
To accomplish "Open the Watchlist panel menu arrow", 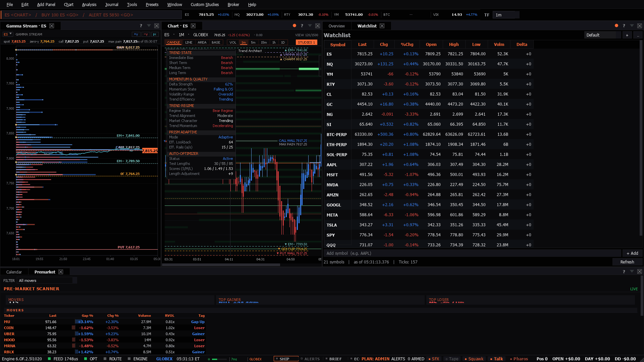I will tap(632, 26).
